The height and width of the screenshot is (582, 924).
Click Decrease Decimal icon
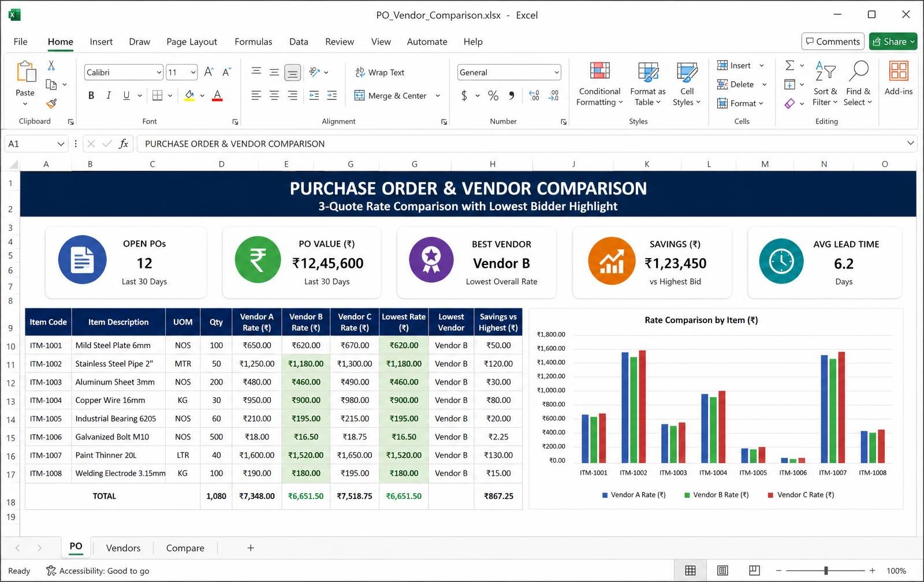pyautogui.click(x=554, y=95)
